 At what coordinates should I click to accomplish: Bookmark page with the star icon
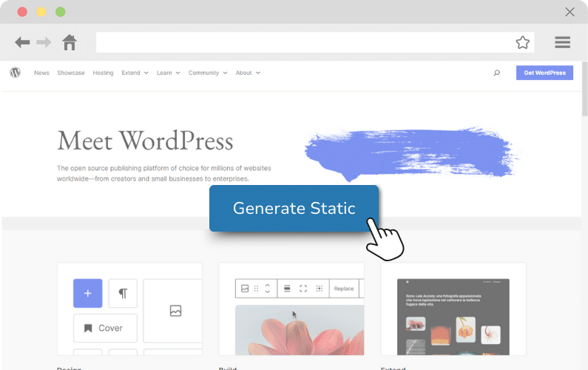(522, 42)
